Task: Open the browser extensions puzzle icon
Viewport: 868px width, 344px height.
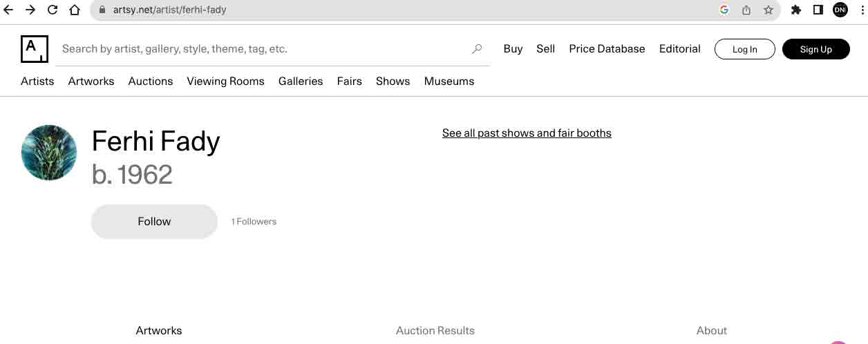Action: 796,10
